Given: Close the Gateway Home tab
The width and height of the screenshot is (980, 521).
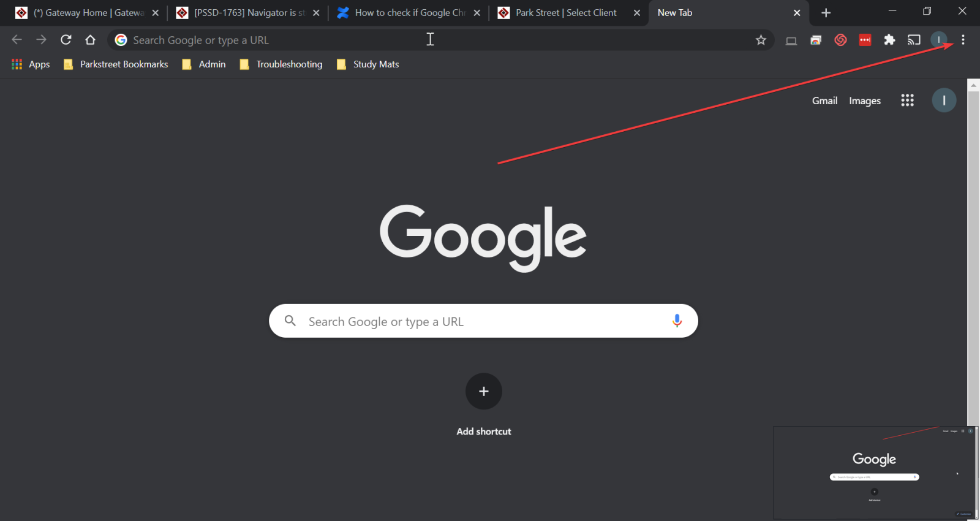Looking at the screenshot, I should 155,13.
